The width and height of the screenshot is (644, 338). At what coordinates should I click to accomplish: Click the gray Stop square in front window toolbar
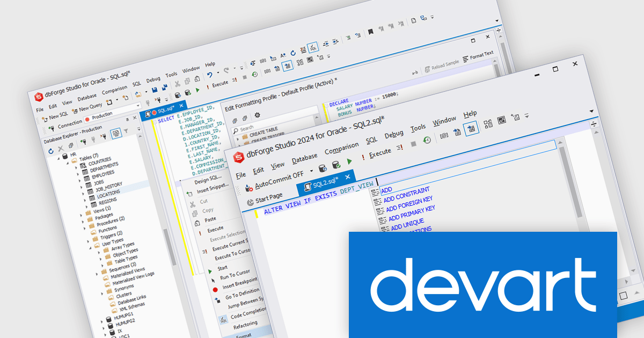click(x=413, y=144)
